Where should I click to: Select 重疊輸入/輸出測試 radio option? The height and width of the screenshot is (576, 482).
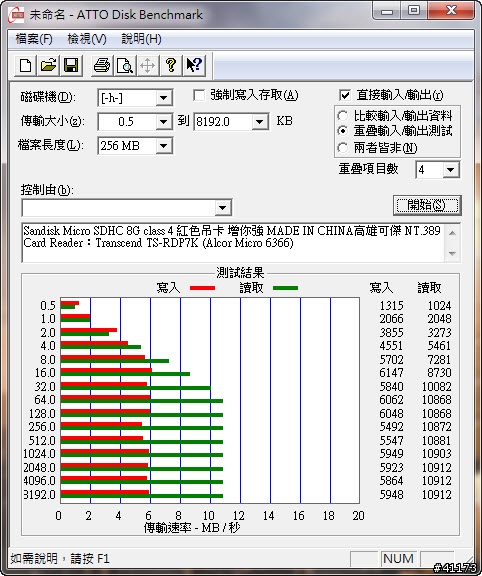pos(342,131)
